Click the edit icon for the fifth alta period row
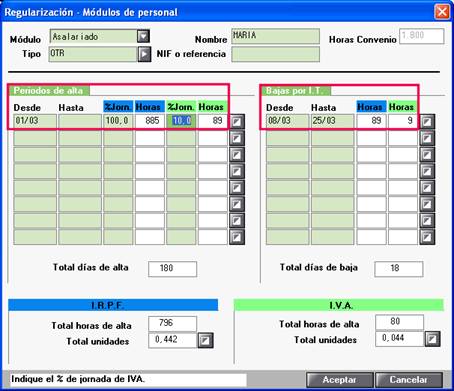454x391 pixels. coord(237,188)
